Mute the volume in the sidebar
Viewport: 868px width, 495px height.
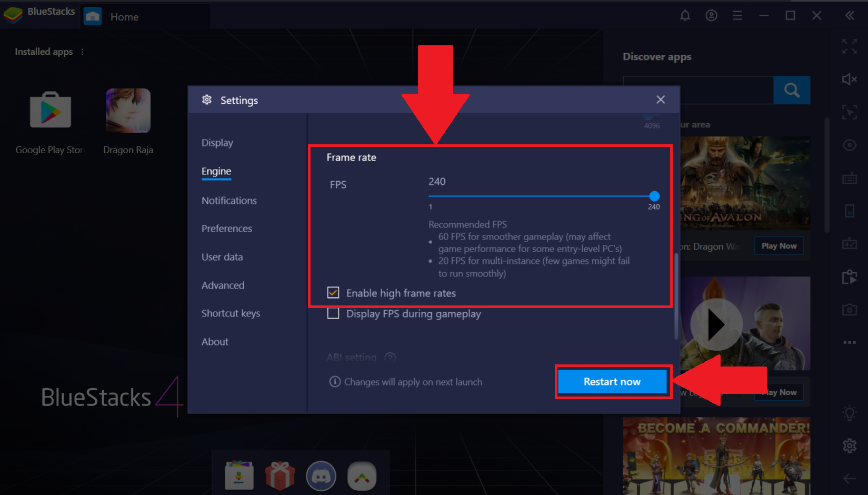pos(850,79)
